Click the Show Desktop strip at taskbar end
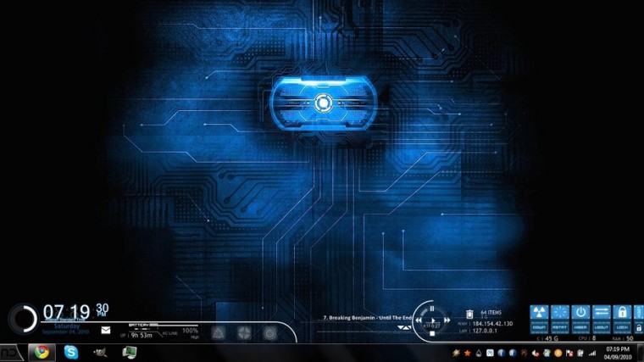Screen dimensions: 644x362 coord(640,353)
